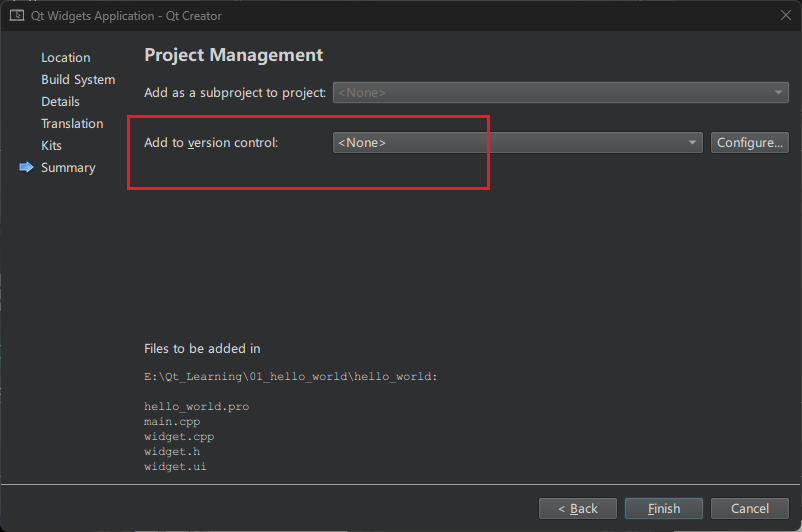Click main.cpp in files to be added

[172, 422]
